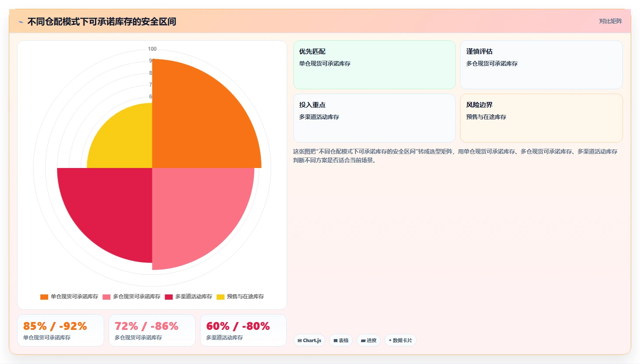Open the 优先匹配 matrix card
The height and width of the screenshot is (364, 640).
tap(374, 65)
